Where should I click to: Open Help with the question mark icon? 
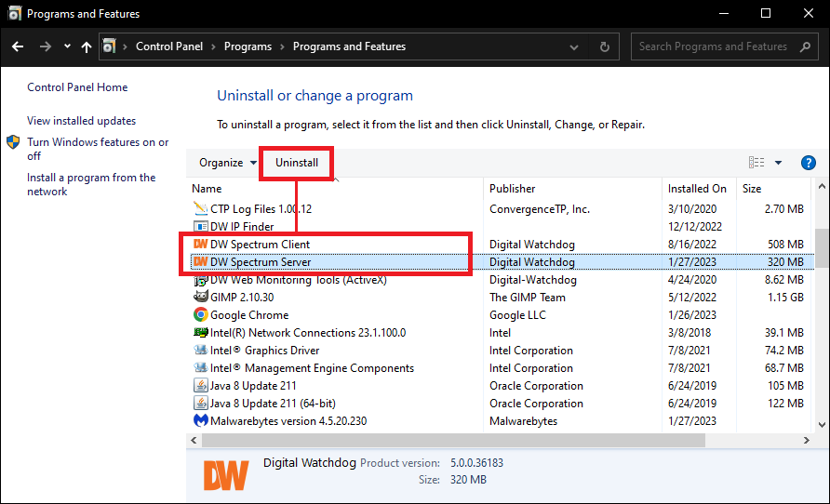808,163
